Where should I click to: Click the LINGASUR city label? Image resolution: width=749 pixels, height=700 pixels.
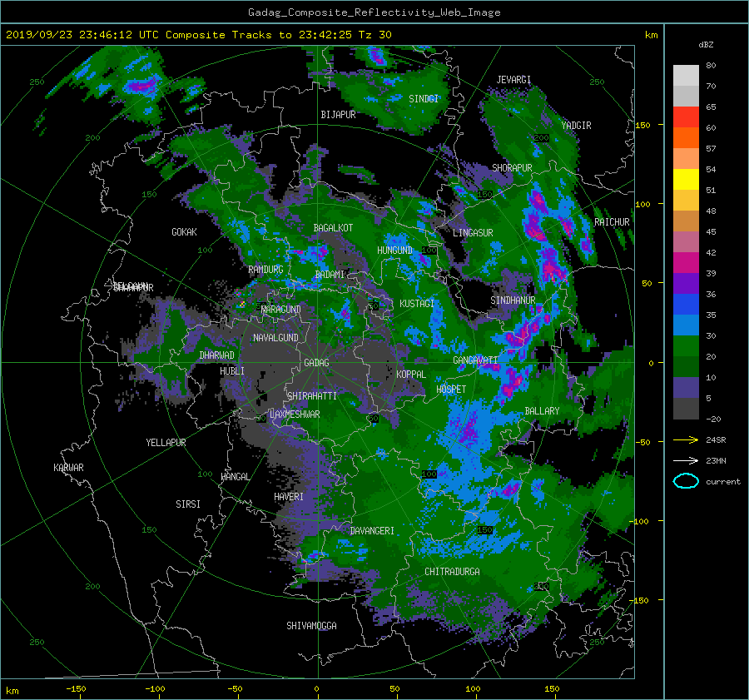[x=473, y=233]
